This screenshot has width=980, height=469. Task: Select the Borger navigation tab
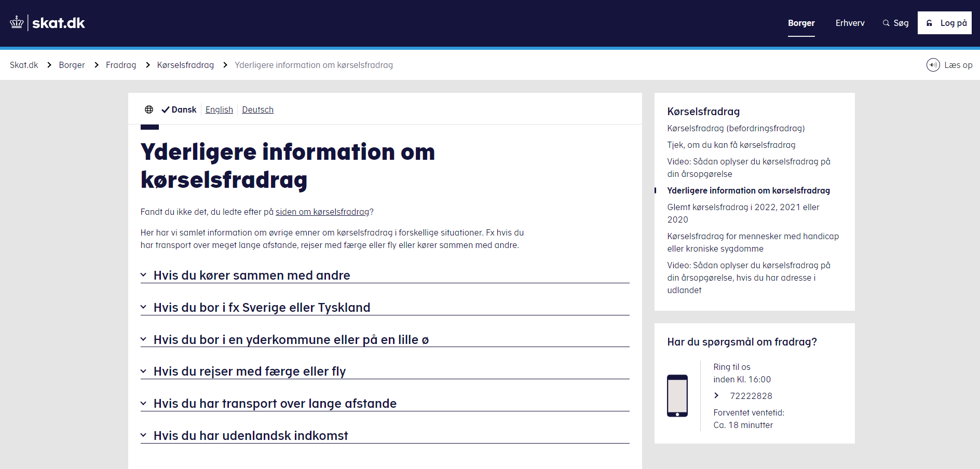point(801,23)
